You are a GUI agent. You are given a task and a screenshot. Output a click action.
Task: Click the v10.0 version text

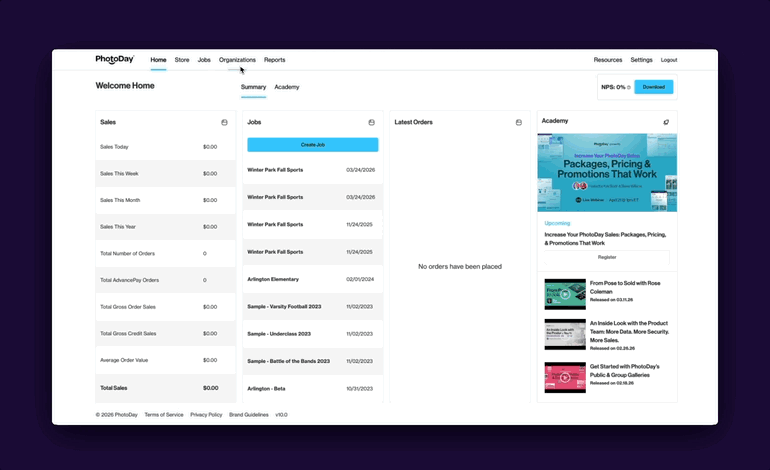[281, 415]
